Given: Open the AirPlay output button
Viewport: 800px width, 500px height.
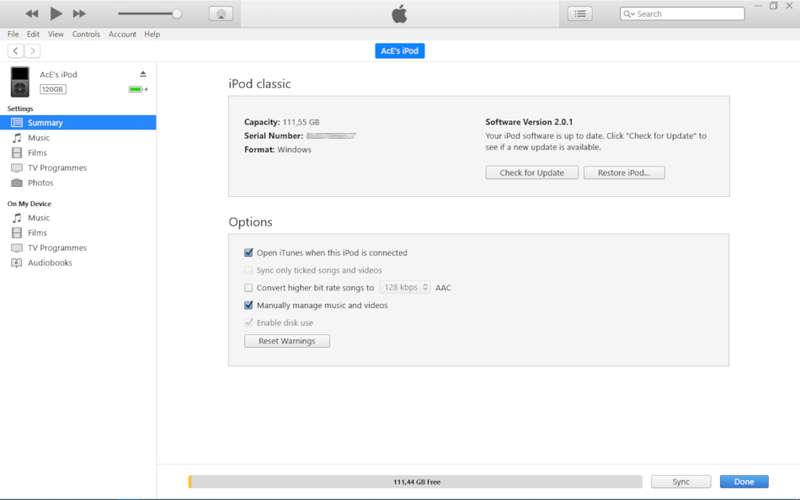Looking at the screenshot, I should pos(221,14).
